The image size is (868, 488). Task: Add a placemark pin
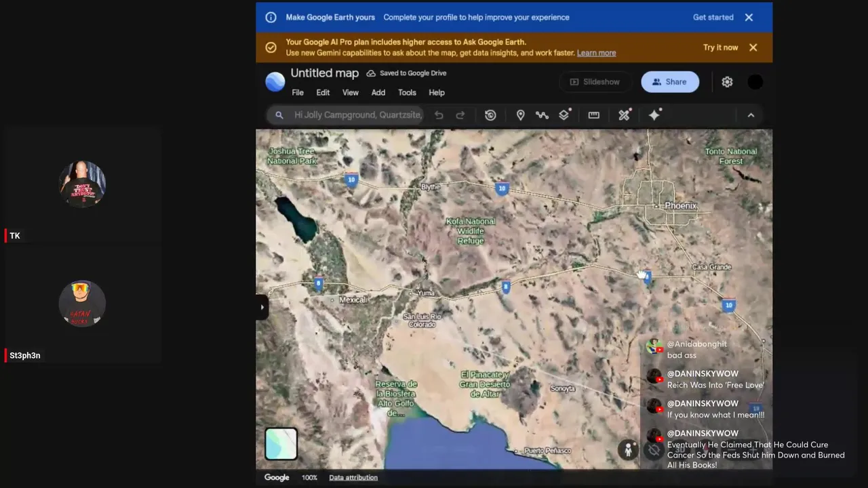pyautogui.click(x=520, y=115)
